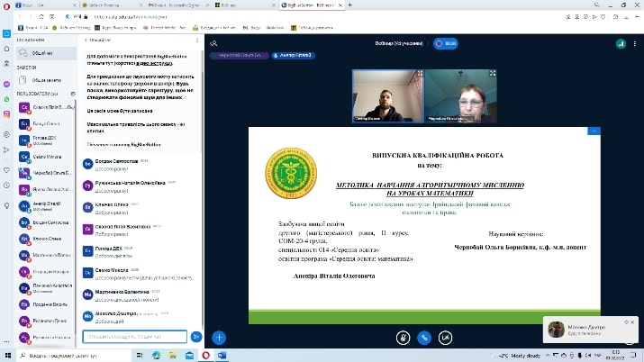Hide the user list with the person arrow icon
This screenshot has height=362, width=644.
coord(213,43)
